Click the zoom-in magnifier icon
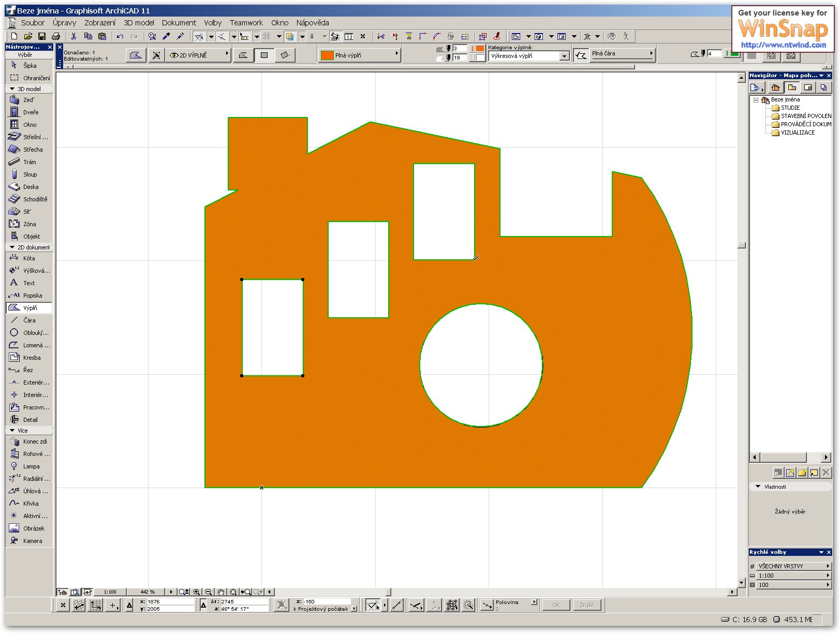This screenshot has height=633, width=840. 197,592
